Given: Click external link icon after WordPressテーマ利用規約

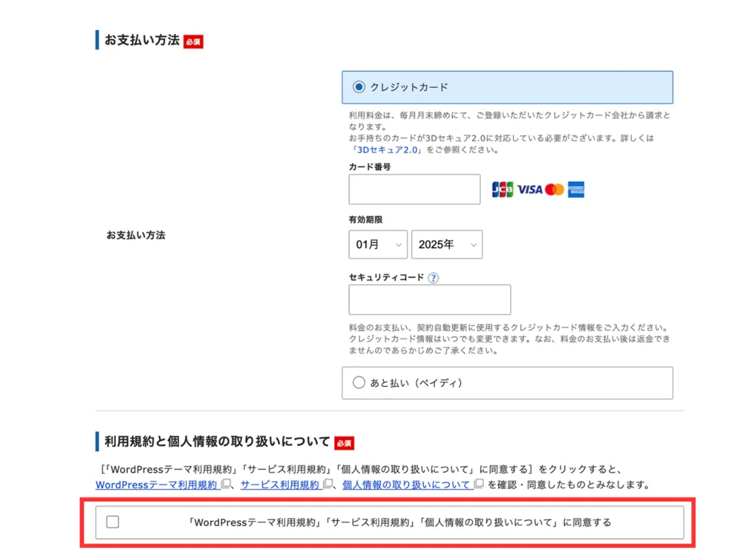Looking at the screenshot, I should click(225, 484).
